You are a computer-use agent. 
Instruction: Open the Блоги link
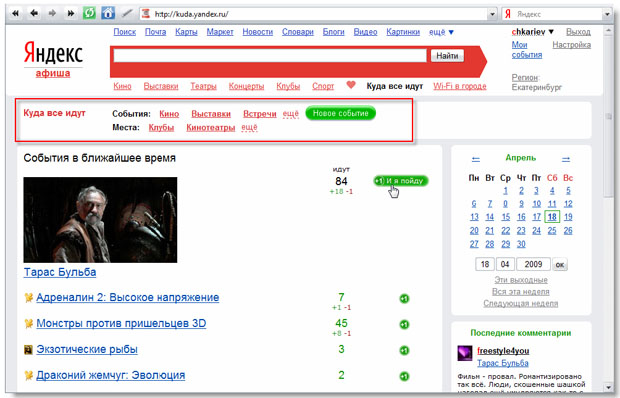point(333,32)
